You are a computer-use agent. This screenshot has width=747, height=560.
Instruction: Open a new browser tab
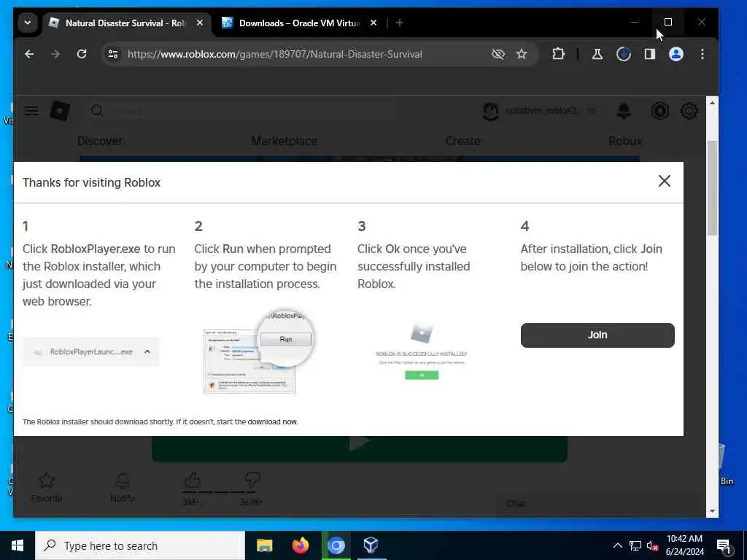click(400, 23)
